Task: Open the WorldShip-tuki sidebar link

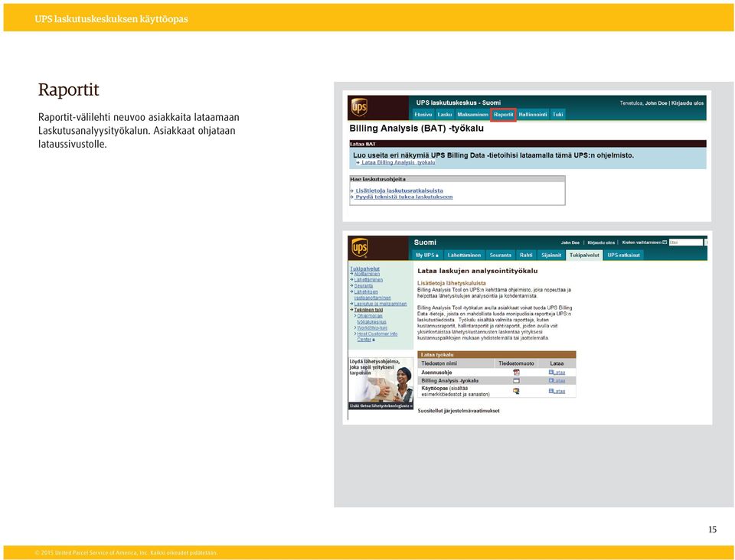Action: pos(372,327)
